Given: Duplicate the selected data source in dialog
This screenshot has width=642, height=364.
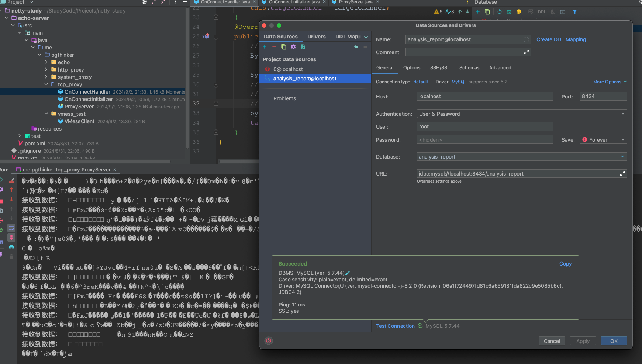Looking at the screenshot, I should [x=283, y=47].
